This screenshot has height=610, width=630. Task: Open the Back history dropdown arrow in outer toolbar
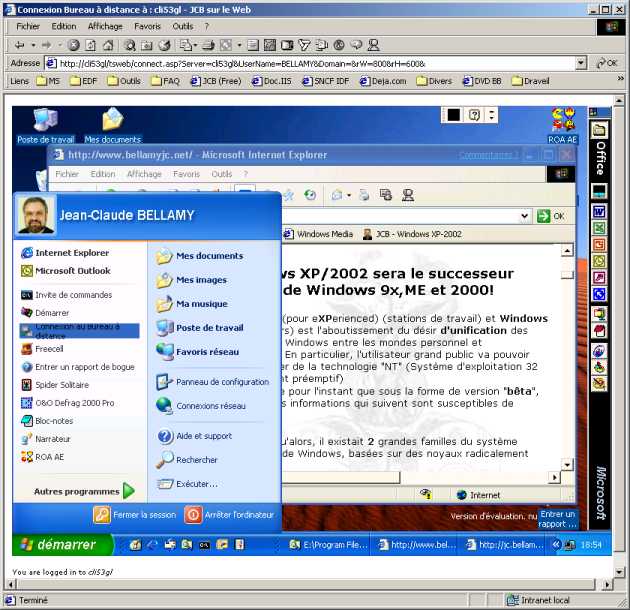pyautogui.click(x=33, y=45)
